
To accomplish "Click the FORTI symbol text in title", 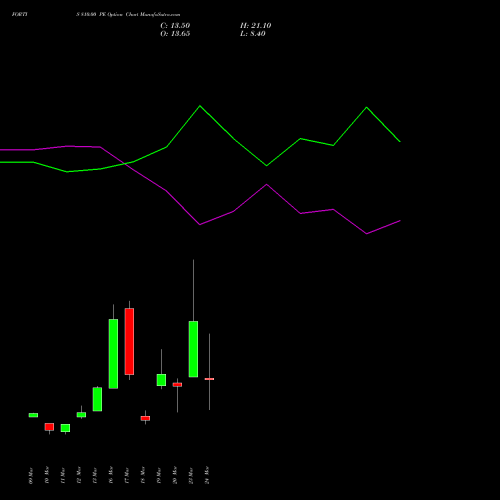I will (20, 15).
